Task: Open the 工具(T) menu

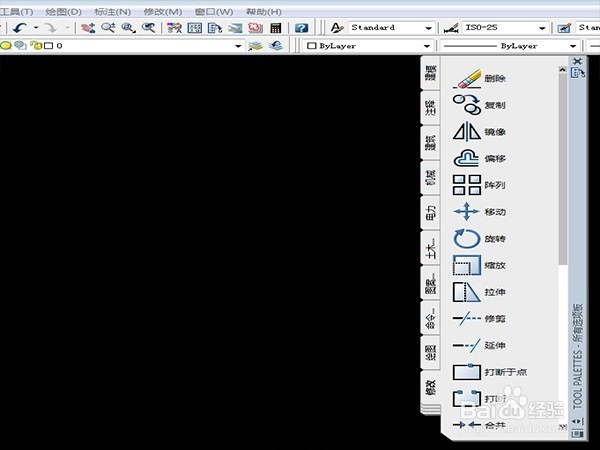Action: (x=16, y=12)
